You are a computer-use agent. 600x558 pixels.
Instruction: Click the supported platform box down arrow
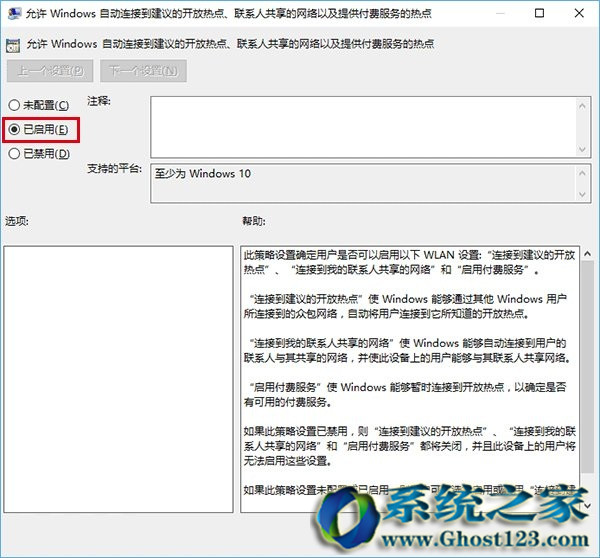(582, 194)
